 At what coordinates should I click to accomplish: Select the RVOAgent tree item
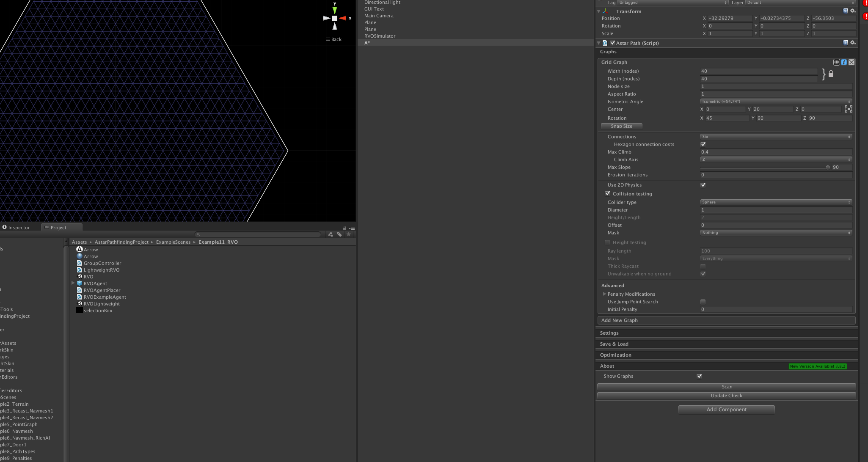96,283
